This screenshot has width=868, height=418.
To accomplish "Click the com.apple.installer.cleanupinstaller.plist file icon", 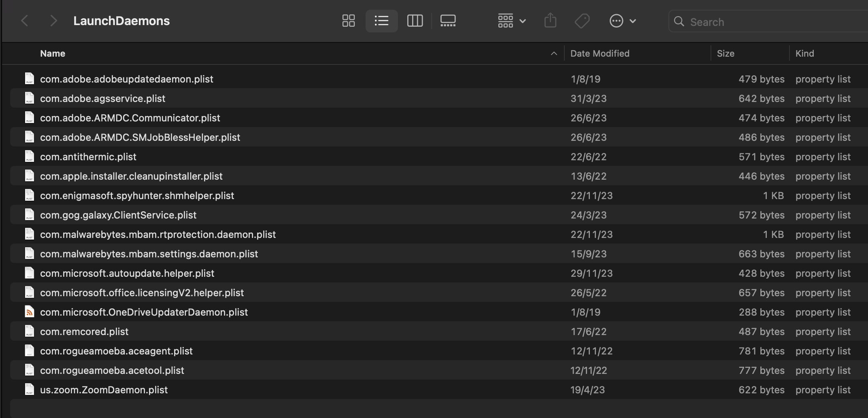I will tap(29, 176).
